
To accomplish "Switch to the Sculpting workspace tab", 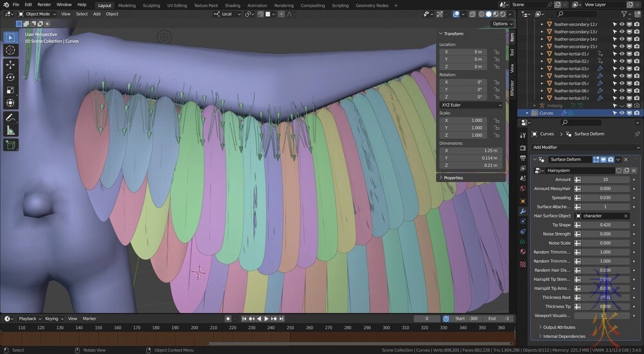I will (x=151, y=5).
